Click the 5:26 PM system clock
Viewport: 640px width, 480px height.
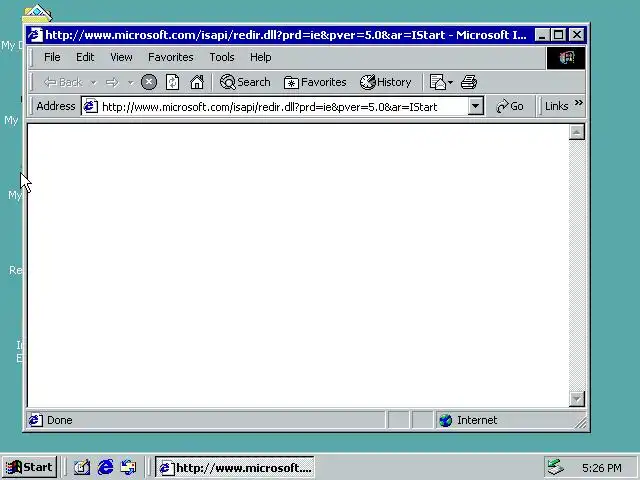(x=602, y=467)
